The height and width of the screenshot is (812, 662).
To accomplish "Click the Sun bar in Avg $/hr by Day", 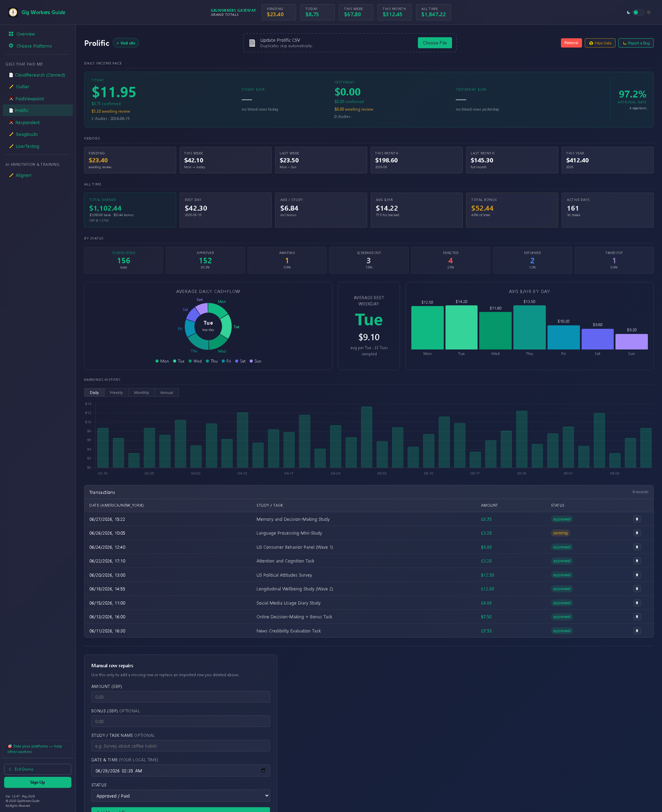I will pyautogui.click(x=632, y=341).
